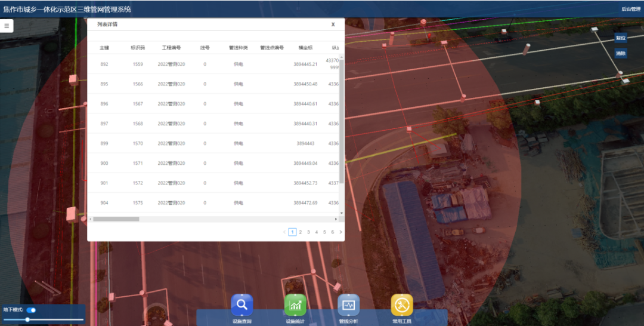Image resolution: width=644 pixels, height=326 pixels.
Task: Click the 复位 reset button
Action: [x=621, y=38]
